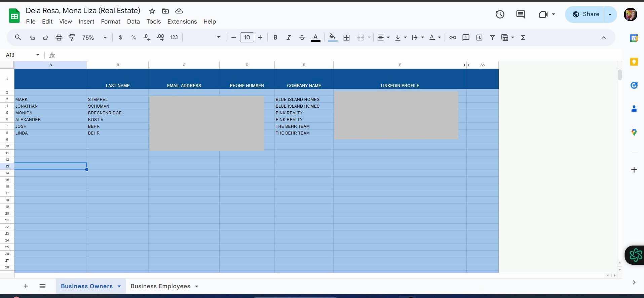This screenshot has width=644, height=298.
Task: Open Google Maps side panel
Action: [634, 133]
